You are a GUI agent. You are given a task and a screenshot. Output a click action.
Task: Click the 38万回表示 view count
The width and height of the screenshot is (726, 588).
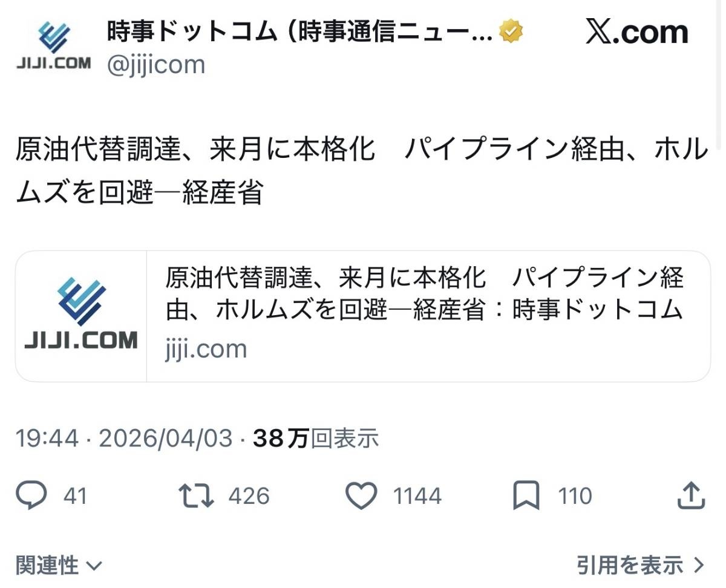[x=316, y=438]
